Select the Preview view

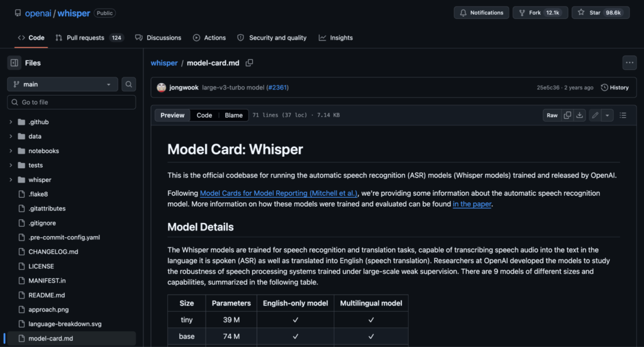(172, 115)
